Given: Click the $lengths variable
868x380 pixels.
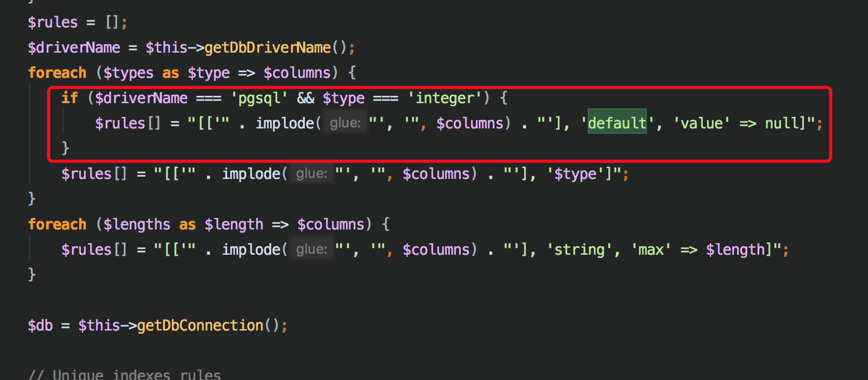Looking at the screenshot, I should pyautogui.click(x=137, y=225).
